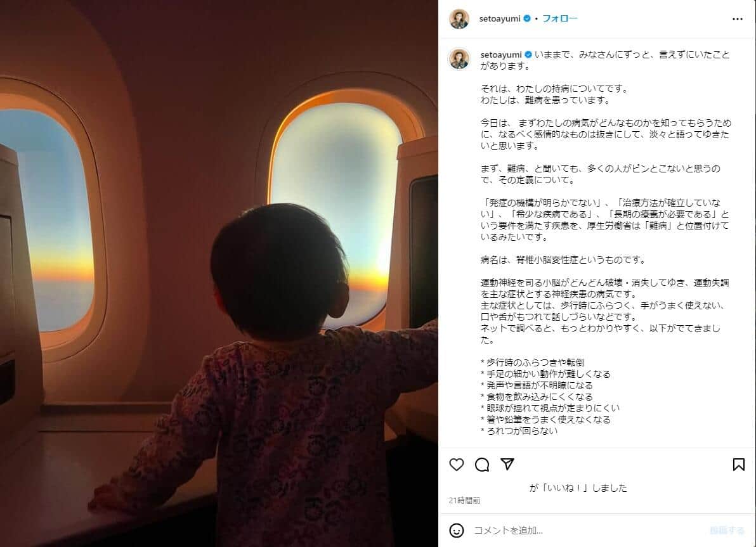View who liked via いいね！しました text
This screenshot has height=547, width=756.
(x=578, y=487)
